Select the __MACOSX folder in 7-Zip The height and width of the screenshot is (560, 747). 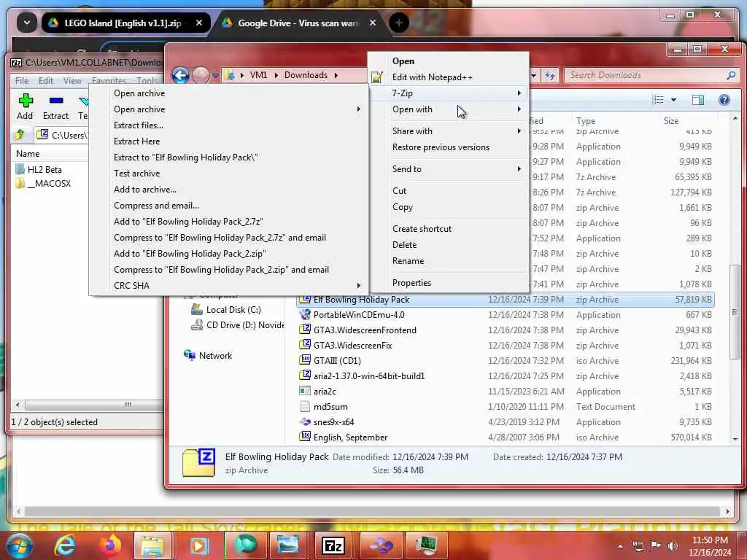pos(43,183)
